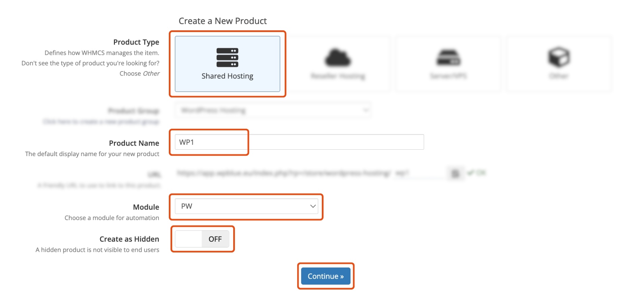Select the Other product type label
This screenshot has height=304, width=644.
coord(558,76)
